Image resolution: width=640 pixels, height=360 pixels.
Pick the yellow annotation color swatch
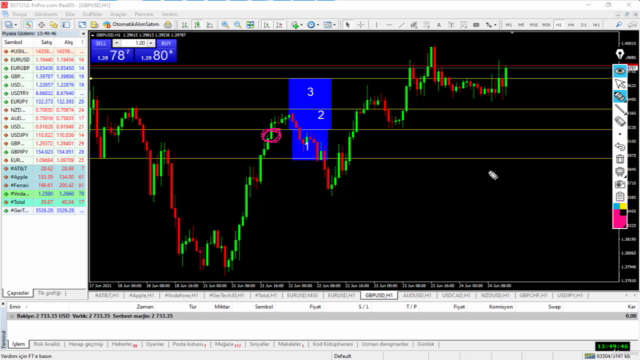pos(623,207)
